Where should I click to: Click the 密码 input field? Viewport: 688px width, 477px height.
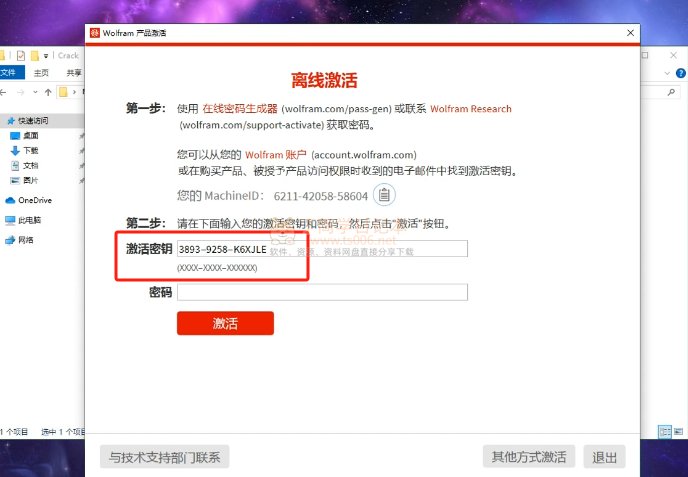point(322,292)
